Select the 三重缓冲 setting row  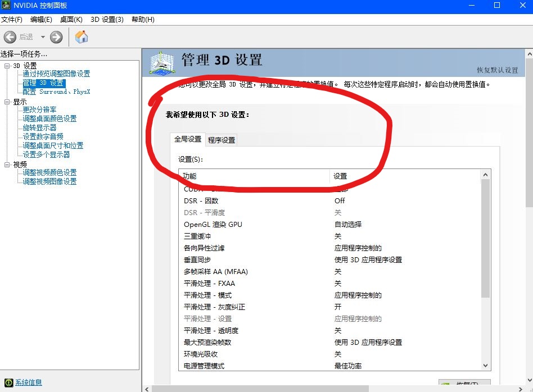pos(329,236)
